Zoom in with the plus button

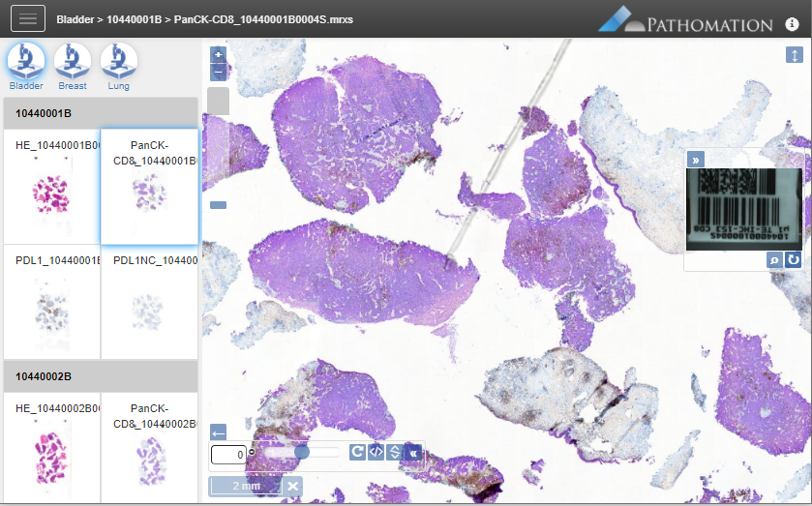point(218,55)
